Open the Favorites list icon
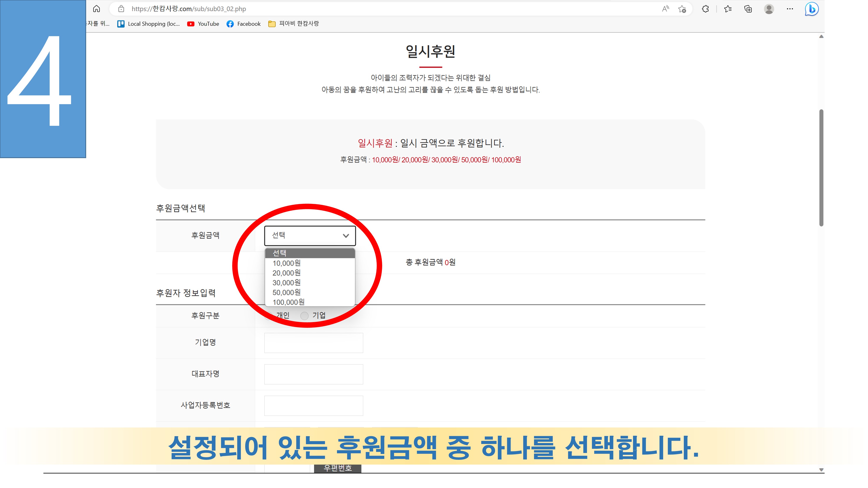 coord(728,9)
